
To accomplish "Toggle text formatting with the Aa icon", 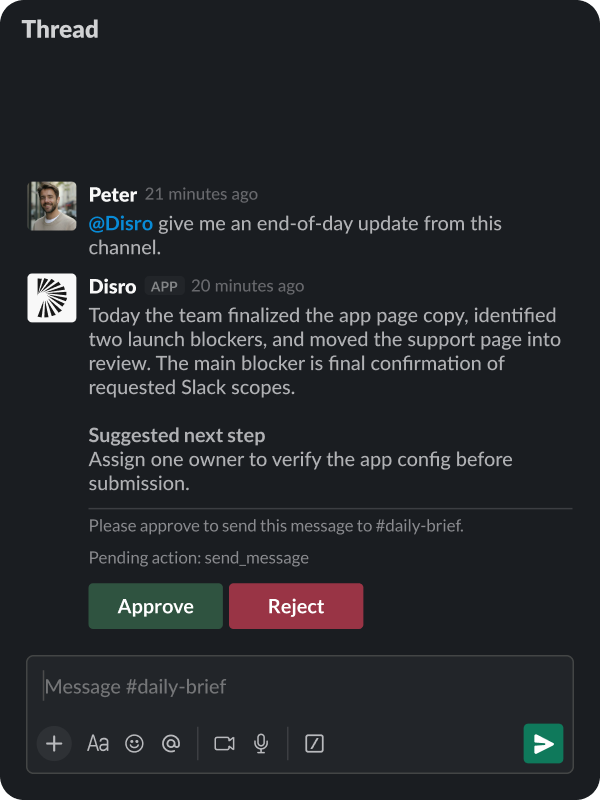I will (x=97, y=743).
